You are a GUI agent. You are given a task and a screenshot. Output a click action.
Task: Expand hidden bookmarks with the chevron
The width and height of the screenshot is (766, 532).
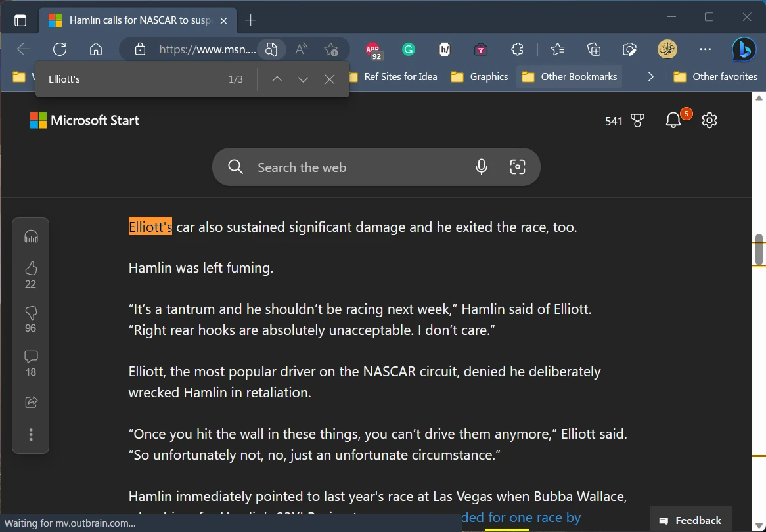tap(650, 76)
